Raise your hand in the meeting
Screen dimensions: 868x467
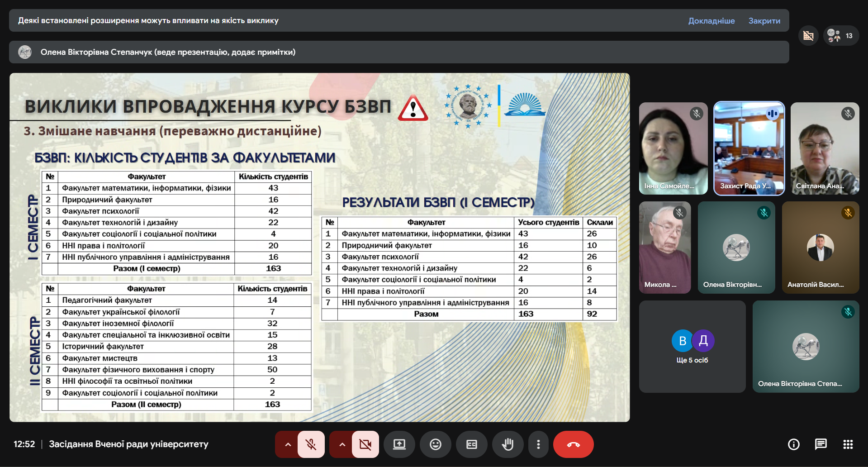click(x=508, y=444)
